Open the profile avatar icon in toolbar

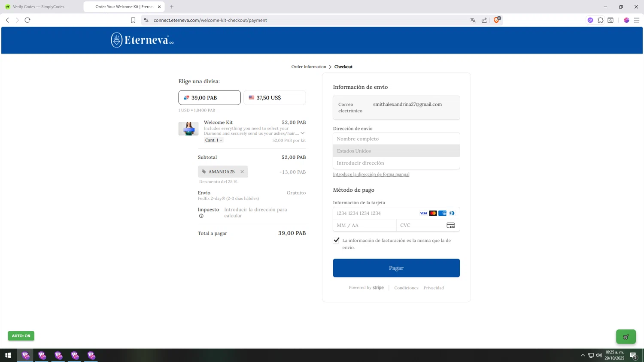pos(626,20)
